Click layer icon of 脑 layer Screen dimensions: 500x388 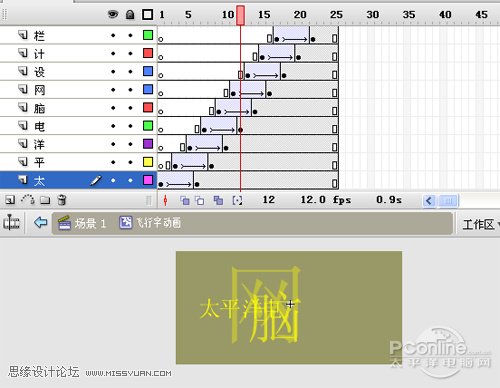pyautogui.click(x=23, y=107)
